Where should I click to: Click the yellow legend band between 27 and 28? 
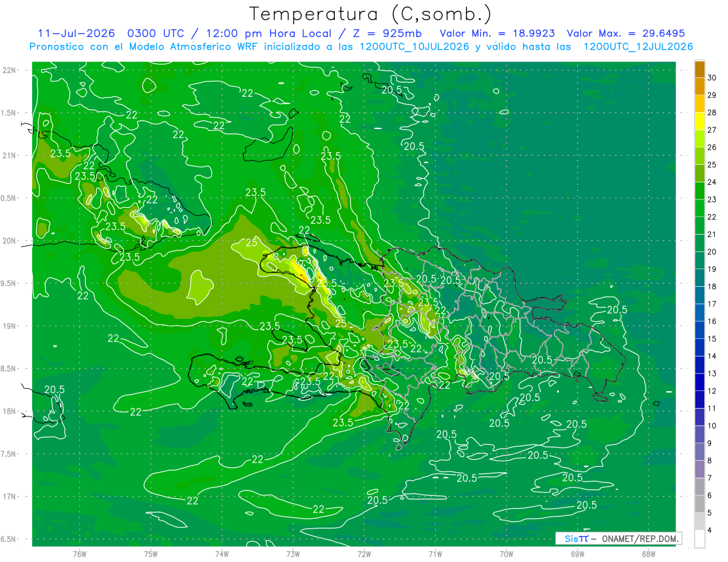click(699, 121)
